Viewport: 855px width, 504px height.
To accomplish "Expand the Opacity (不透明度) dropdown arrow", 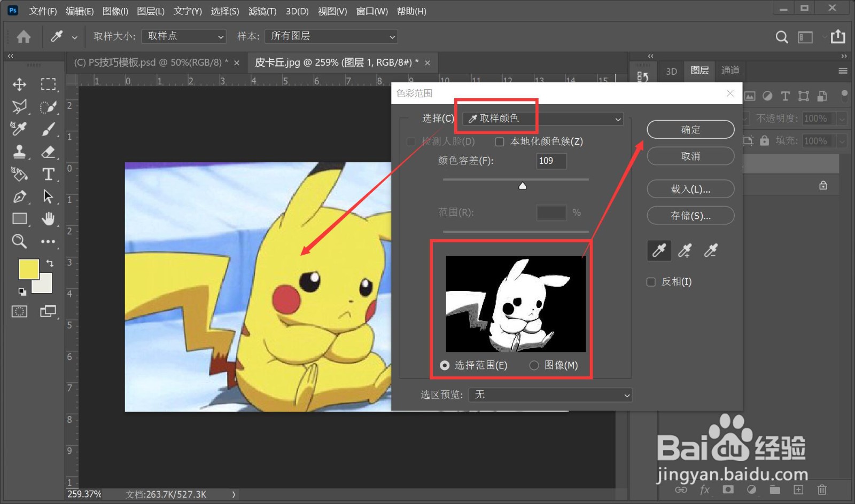I will [842, 119].
